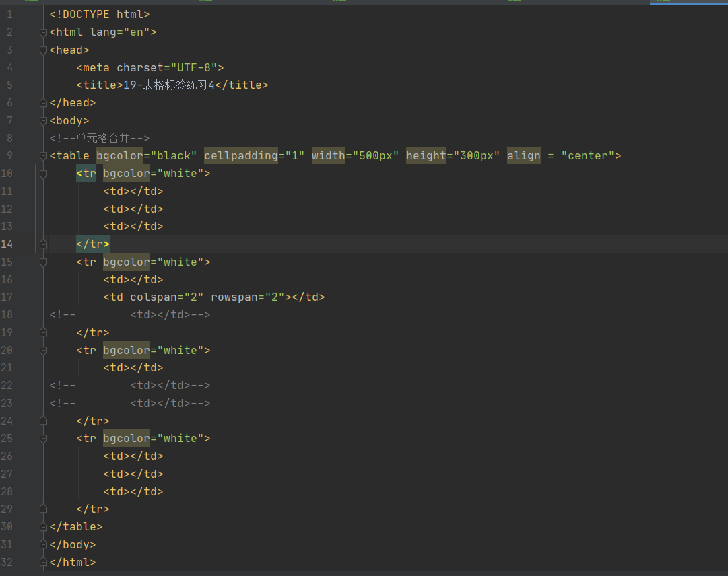Image resolution: width=728 pixels, height=576 pixels.
Task: Click the colspan="2" attribute
Action: [166, 297]
